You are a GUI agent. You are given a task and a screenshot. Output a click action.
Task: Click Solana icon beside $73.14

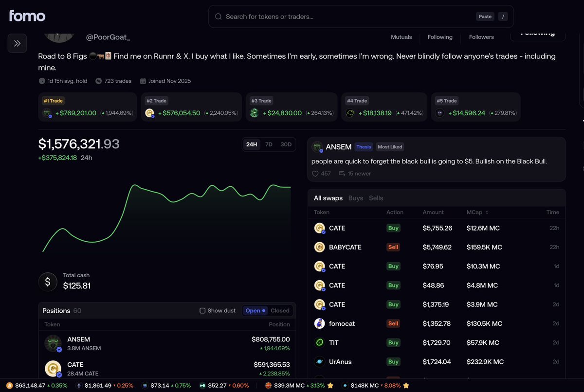[145, 386]
